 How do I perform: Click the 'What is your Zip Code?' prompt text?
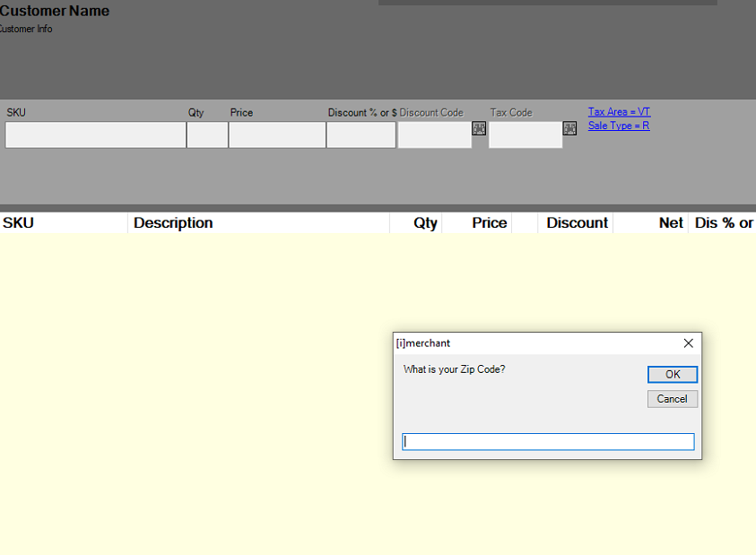coord(454,369)
